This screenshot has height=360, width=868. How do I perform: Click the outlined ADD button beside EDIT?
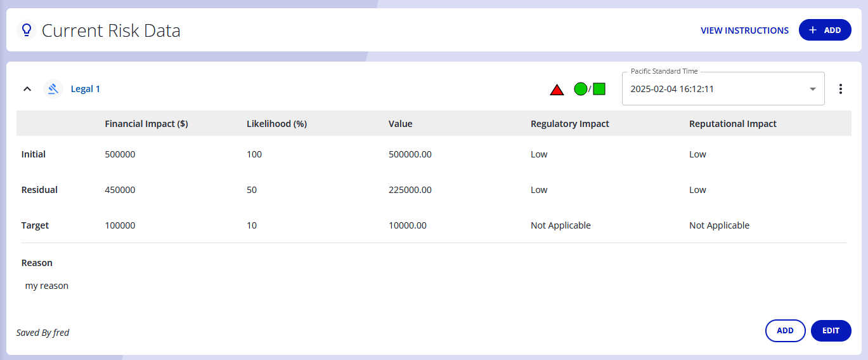(785, 331)
